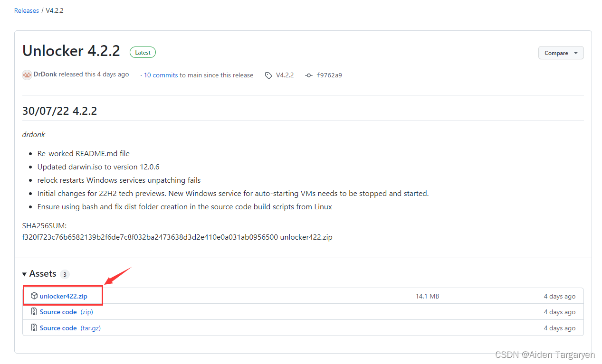Click DrDonk's avatar icon
Viewport: 602px width, 364px height.
(27, 75)
